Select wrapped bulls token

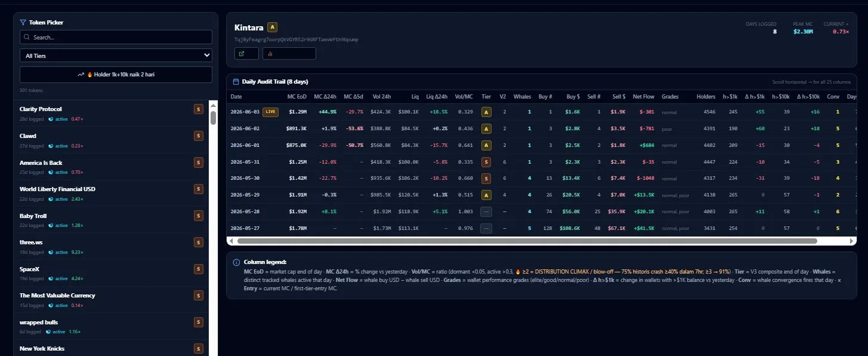[111, 326]
